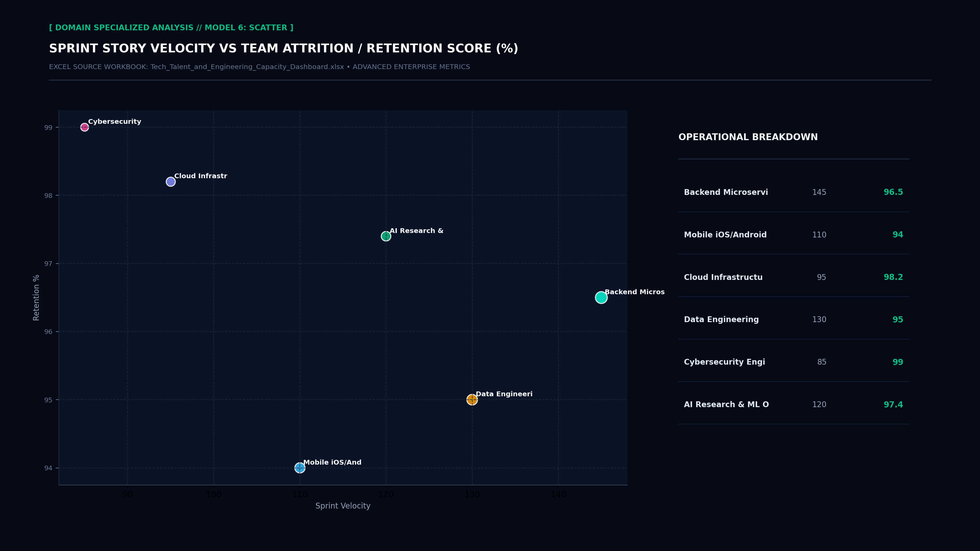Click the 98.2 retention score
This screenshot has height=551, width=980.
point(893,278)
